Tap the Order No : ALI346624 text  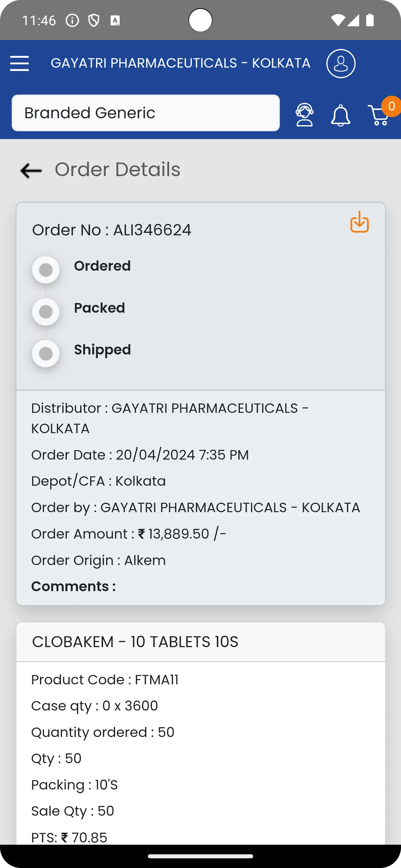pos(112,230)
